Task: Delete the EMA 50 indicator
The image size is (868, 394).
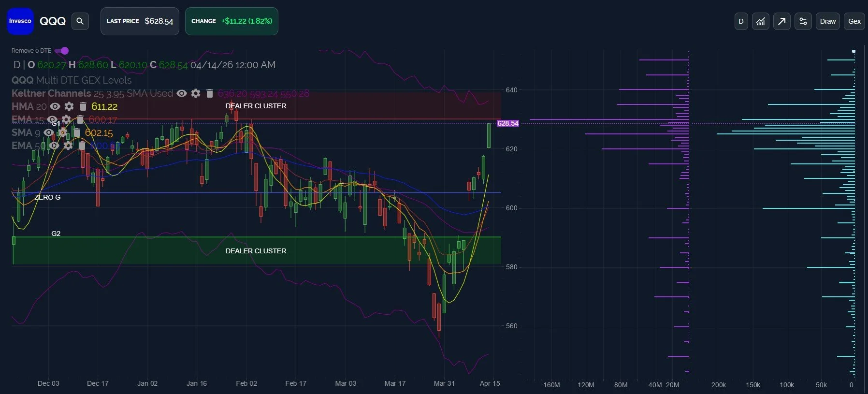Action: (82, 146)
